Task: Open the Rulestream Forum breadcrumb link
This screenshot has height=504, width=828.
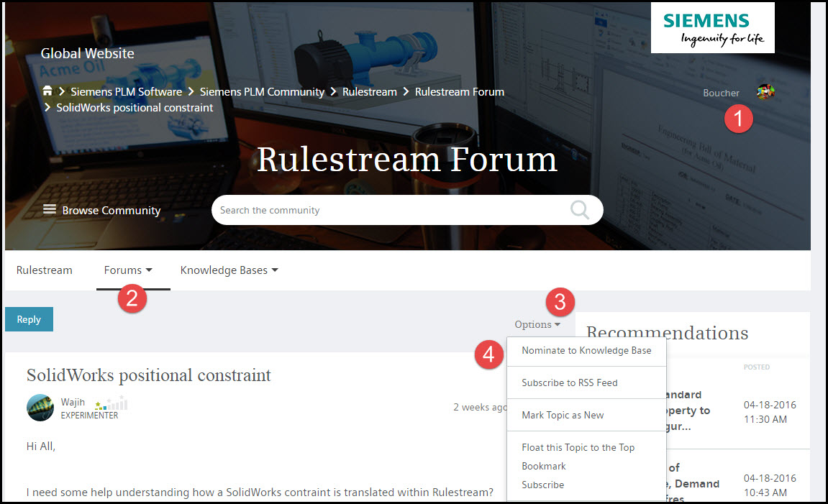Action: [x=459, y=92]
